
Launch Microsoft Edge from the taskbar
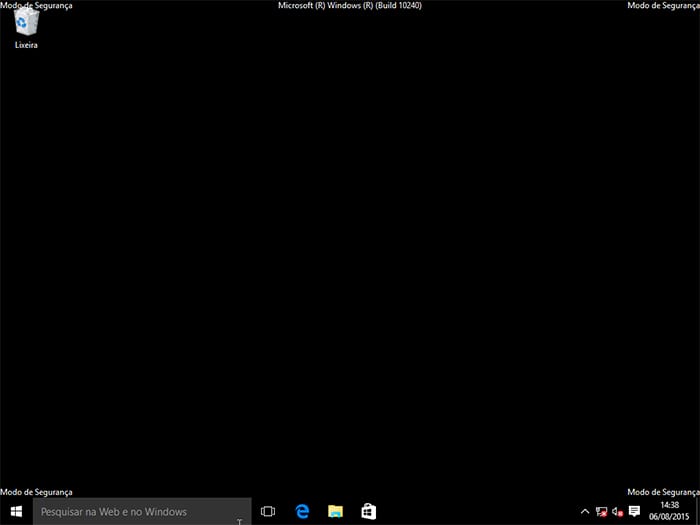302,512
